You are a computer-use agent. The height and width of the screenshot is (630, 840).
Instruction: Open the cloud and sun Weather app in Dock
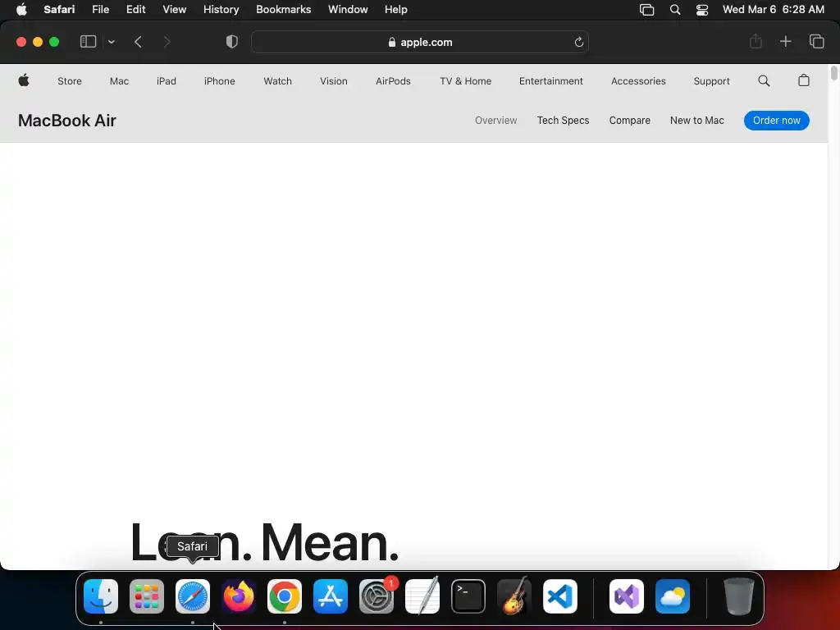(x=673, y=596)
